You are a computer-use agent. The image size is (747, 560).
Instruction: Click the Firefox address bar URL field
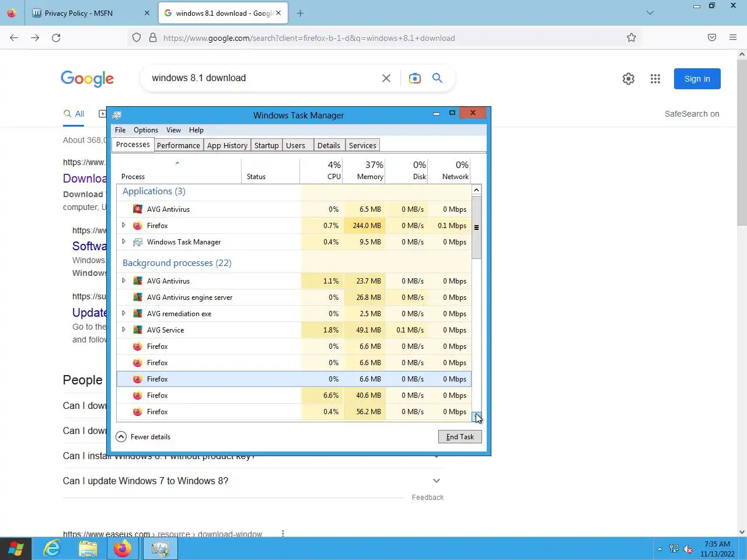tap(385, 38)
